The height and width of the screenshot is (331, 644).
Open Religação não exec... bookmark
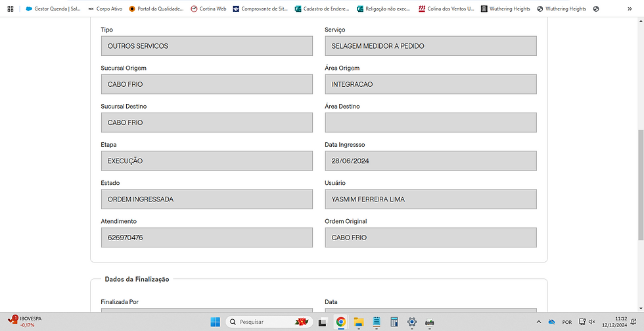pos(384,9)
